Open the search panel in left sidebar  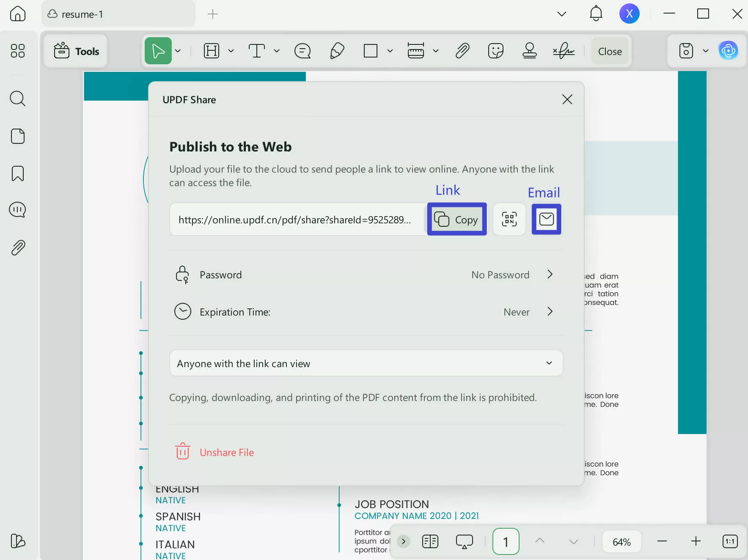(18, 99)
